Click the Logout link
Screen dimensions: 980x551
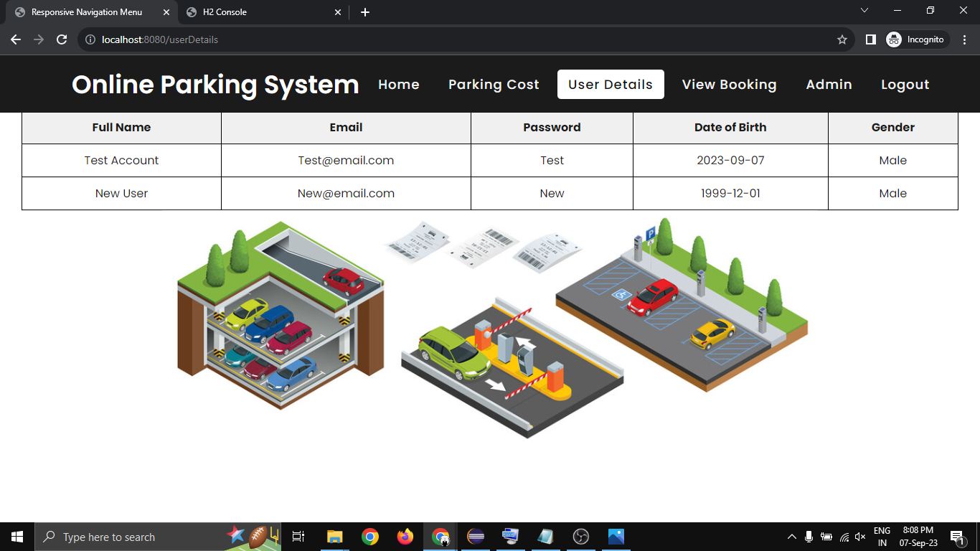[x=905, y=85]
